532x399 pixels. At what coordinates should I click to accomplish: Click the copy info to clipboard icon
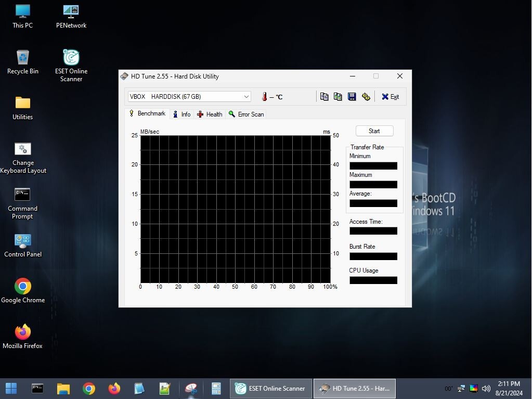point(324,97)
